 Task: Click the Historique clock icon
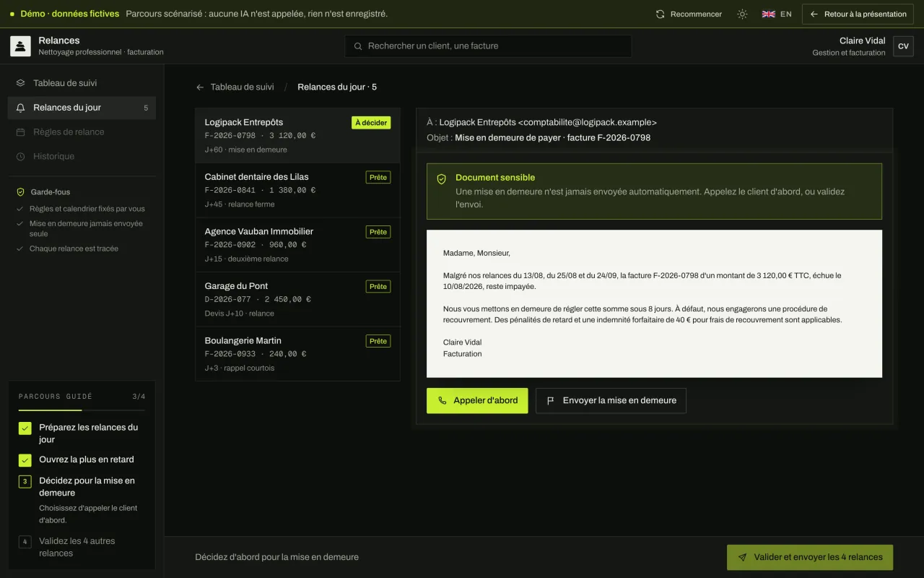click(20, 156)
